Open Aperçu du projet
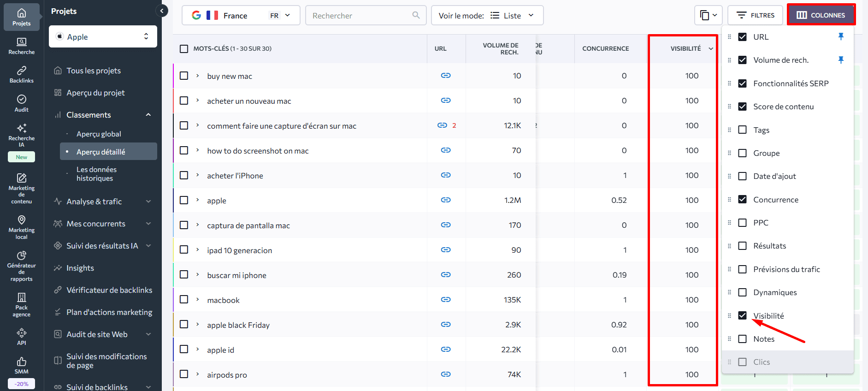This screenshot has height=391, width=868. point(95,93)
